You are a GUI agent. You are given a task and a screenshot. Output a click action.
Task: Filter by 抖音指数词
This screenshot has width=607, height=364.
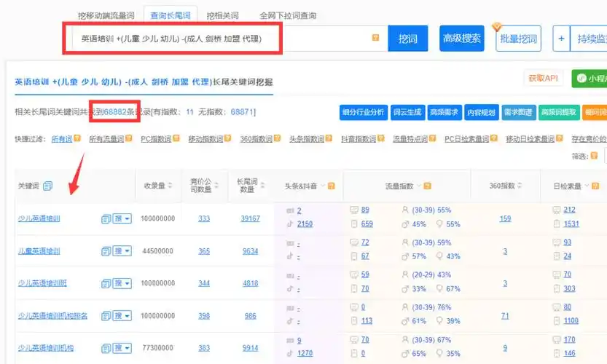coord(359,139)
